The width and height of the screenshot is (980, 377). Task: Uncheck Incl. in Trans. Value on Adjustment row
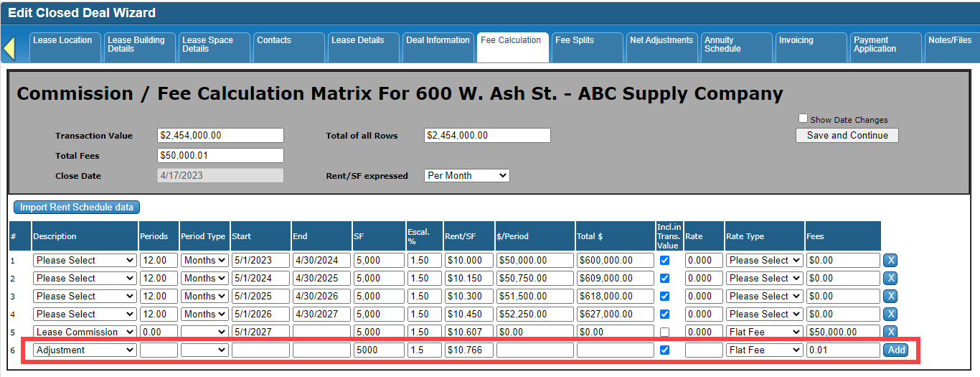pos(664,350)
